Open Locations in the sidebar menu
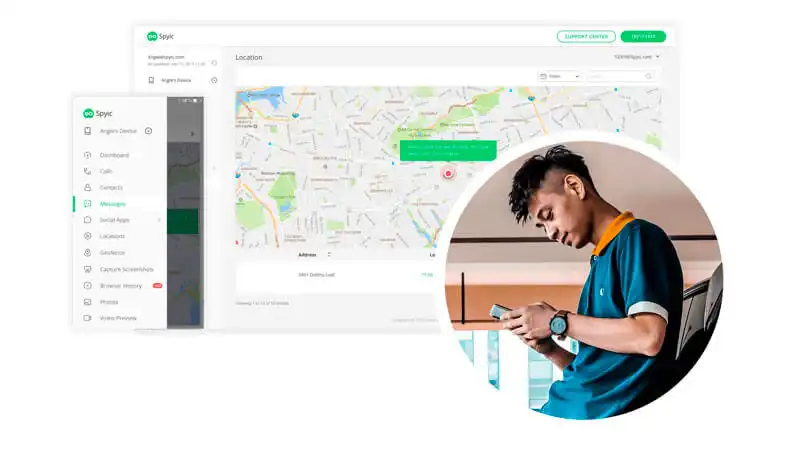800x450 pixels. click(x=112, y=236)
